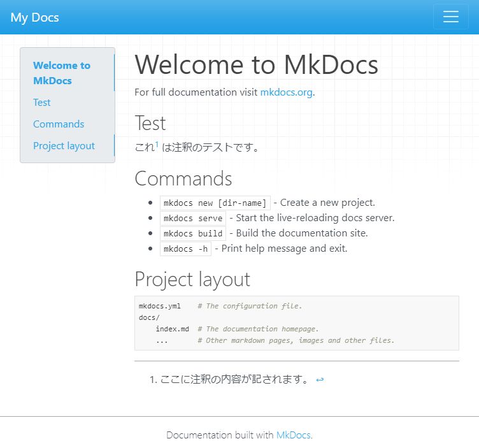
Task: Click 'Start the live-reloading docs server.' text
Action: [315, 218]
